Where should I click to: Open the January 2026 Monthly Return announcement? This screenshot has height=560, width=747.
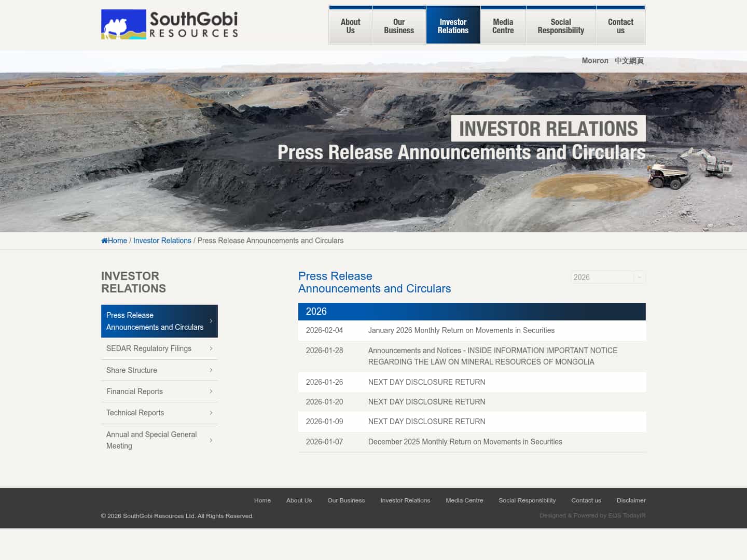461,330
